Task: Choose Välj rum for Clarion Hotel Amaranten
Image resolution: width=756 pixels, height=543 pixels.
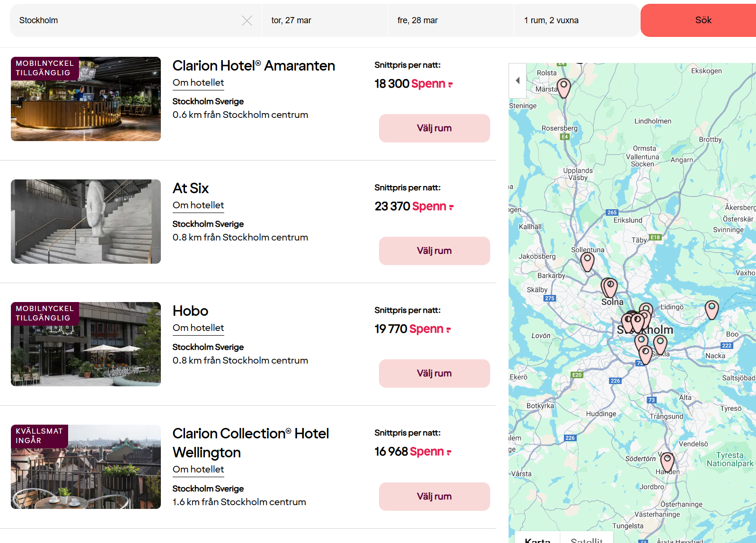Action: 434,128
